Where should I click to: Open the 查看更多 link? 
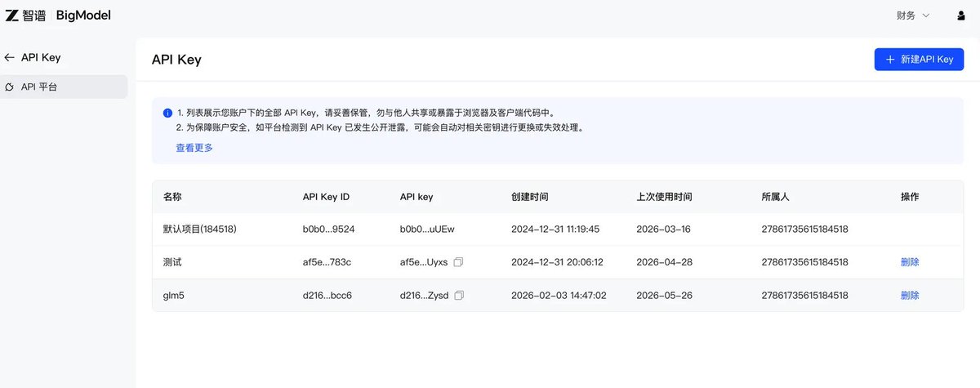tap(194, 148)
